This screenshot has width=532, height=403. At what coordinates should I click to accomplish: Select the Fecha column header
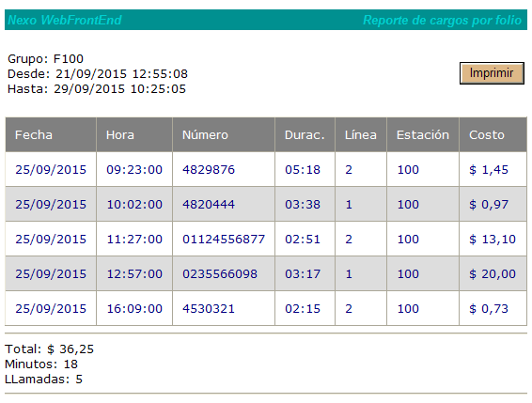click(x=51, y=134)
